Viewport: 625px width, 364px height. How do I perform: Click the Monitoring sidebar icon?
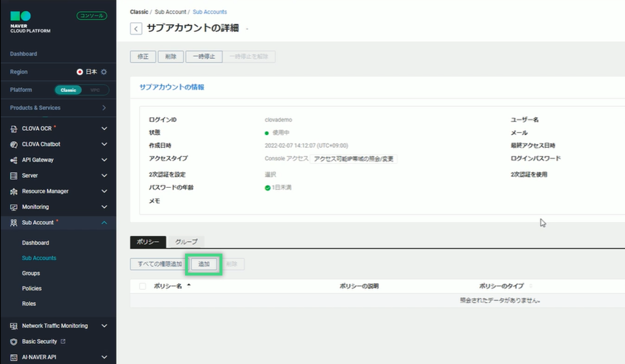(14, 207)
